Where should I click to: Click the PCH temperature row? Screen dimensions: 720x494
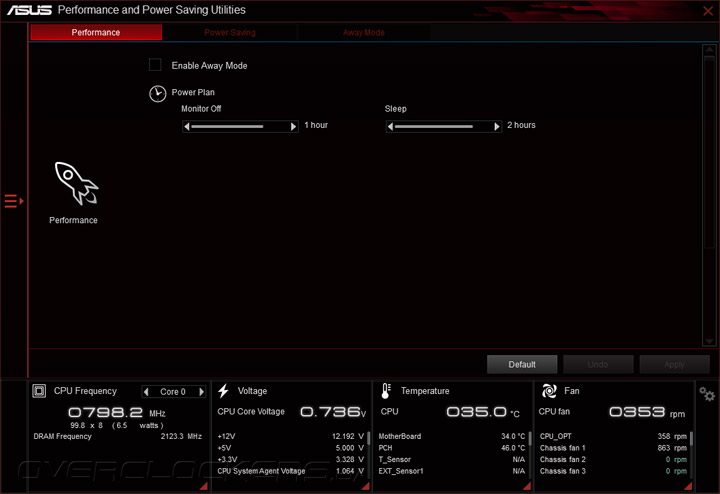(452, 448)
